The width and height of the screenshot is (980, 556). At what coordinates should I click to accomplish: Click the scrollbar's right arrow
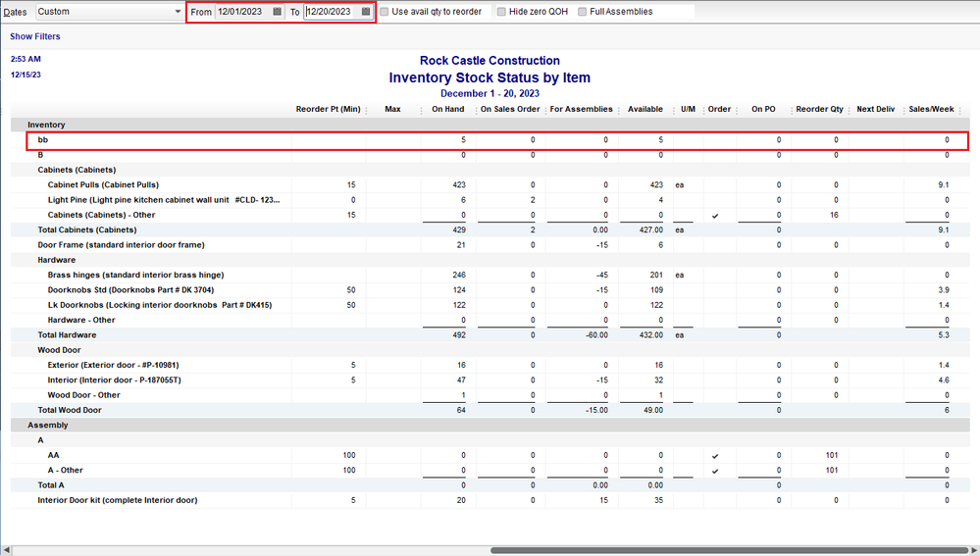pos(972,549)
